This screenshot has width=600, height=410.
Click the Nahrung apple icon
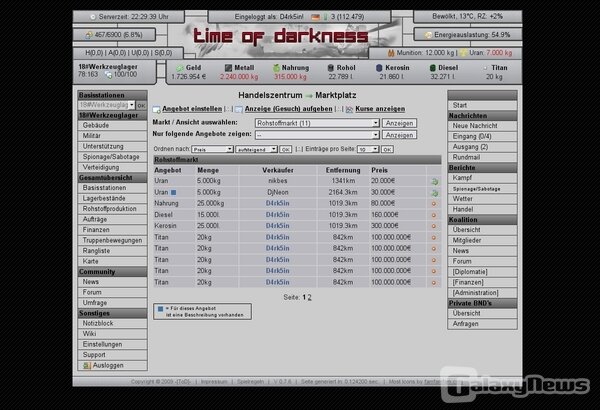click(x=276, y=68)
